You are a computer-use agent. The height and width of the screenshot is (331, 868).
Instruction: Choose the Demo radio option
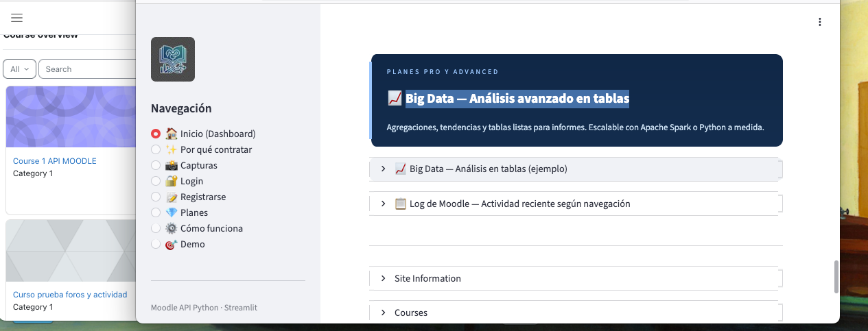156,244
